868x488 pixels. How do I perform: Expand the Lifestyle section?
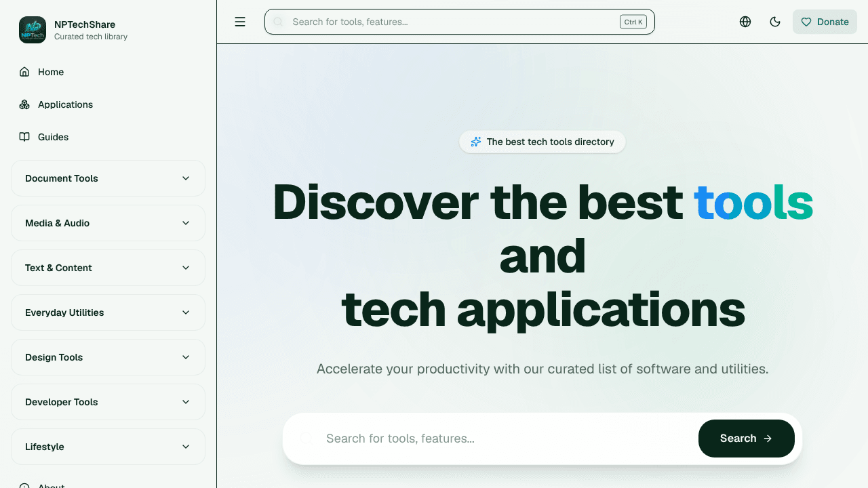click(108, 447)
